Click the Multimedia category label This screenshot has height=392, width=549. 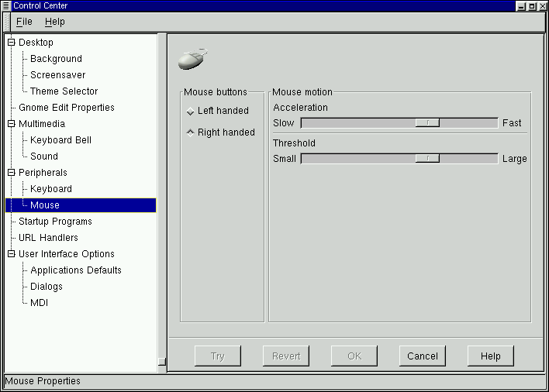tap(42, 123)
